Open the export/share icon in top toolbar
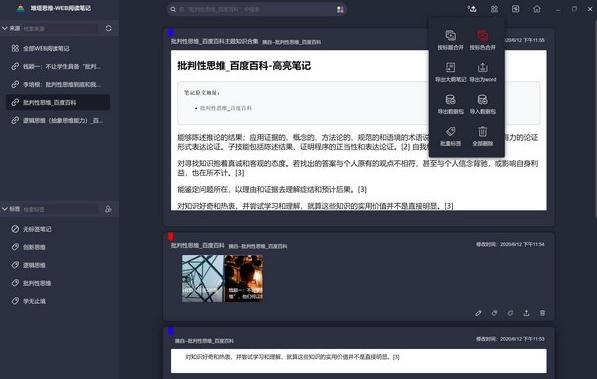This screenshot has width=597, height=379. [x=472, y=9]
